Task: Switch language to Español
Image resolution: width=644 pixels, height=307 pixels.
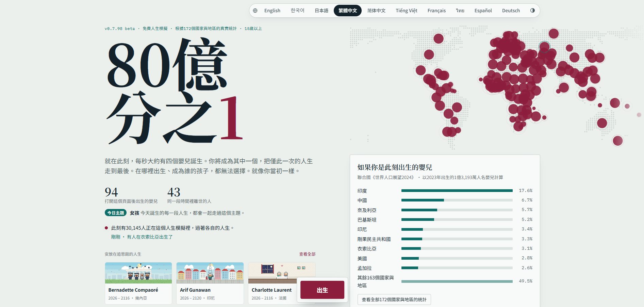Action: pyautogui.click(x=483, y=11)
